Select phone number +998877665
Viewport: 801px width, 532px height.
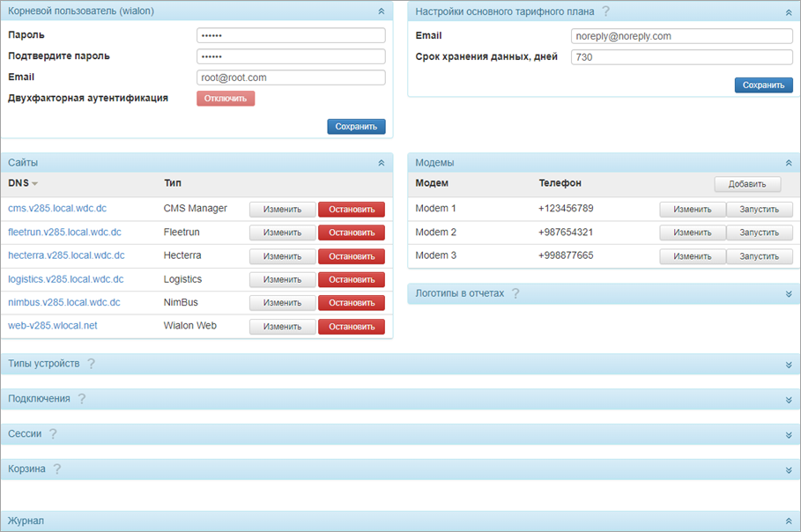(x=566, y=255)
